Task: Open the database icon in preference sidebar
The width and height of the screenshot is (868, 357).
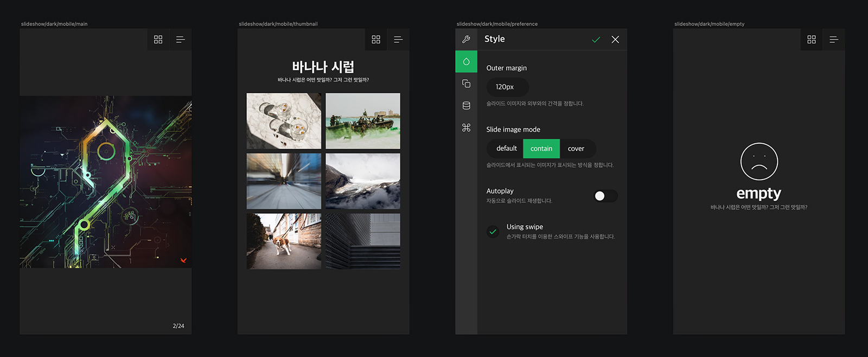Action: point(466,106)
